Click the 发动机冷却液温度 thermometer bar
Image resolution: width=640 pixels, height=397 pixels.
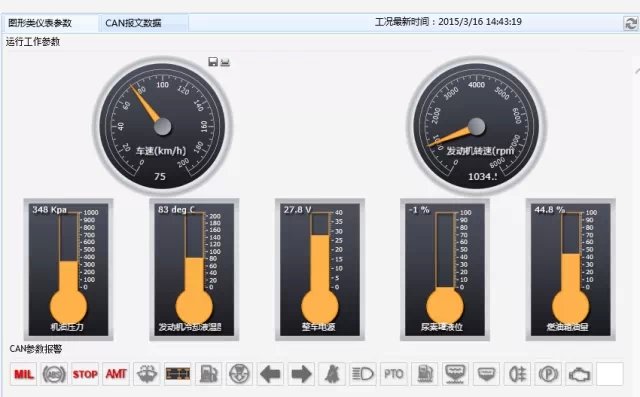194,269
